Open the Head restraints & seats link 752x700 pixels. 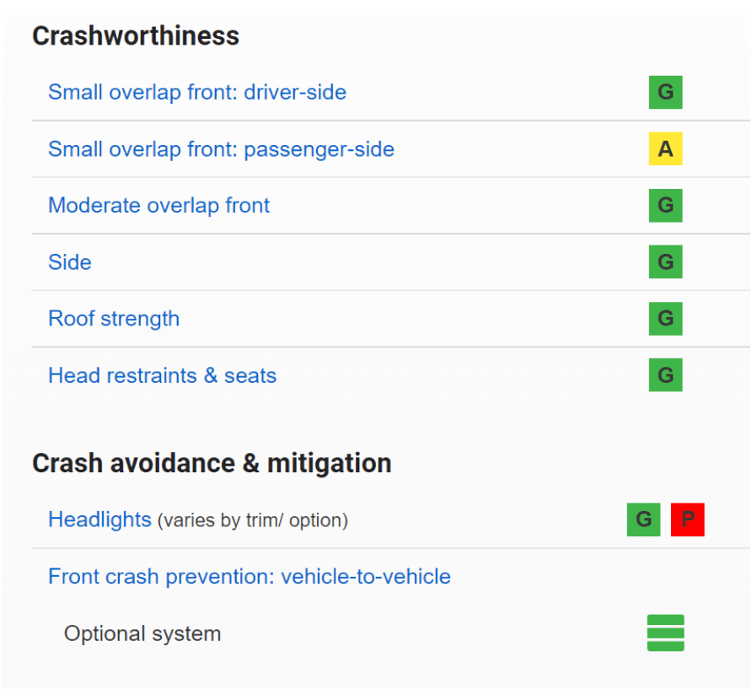[x=162, y=375]
